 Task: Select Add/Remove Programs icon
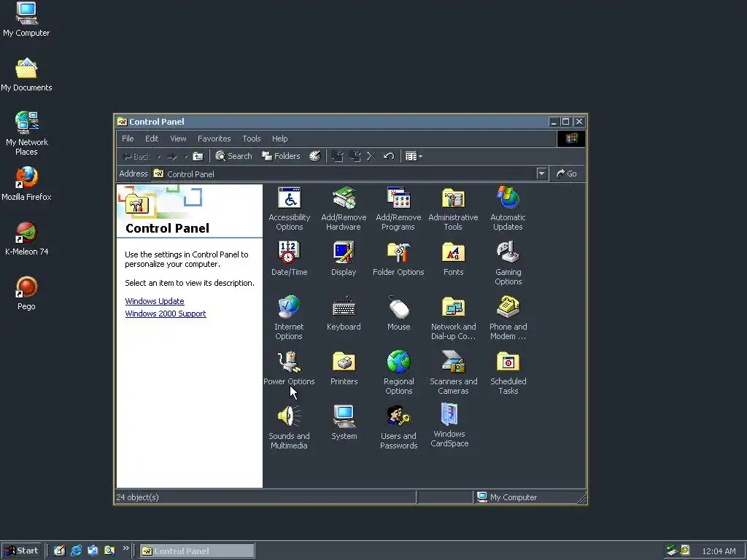click(x=399, y=209)
